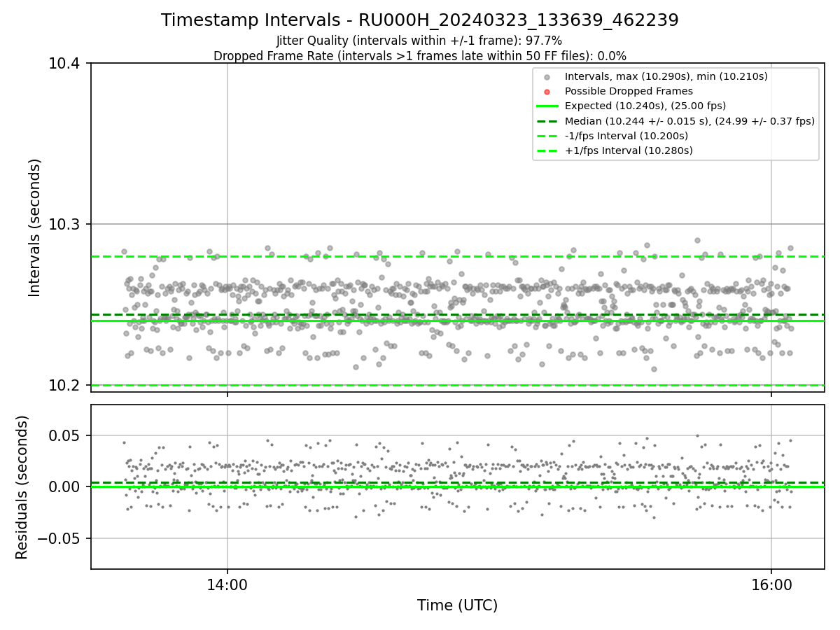Click the dark green dashed sample for Median
Screen dimensions: 840x630
pos(547,121)
